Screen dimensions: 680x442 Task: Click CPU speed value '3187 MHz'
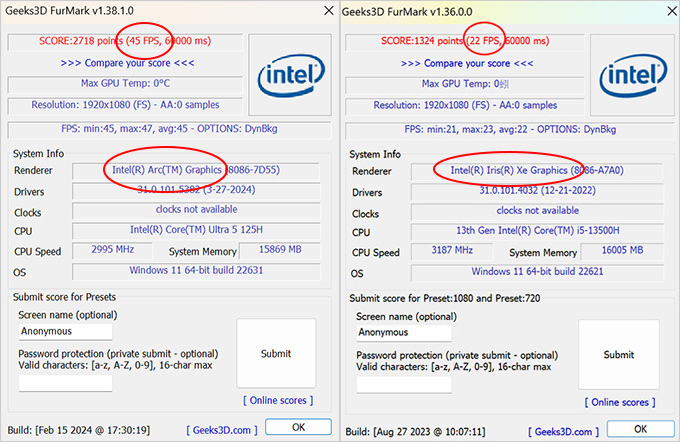click(451, 250)
